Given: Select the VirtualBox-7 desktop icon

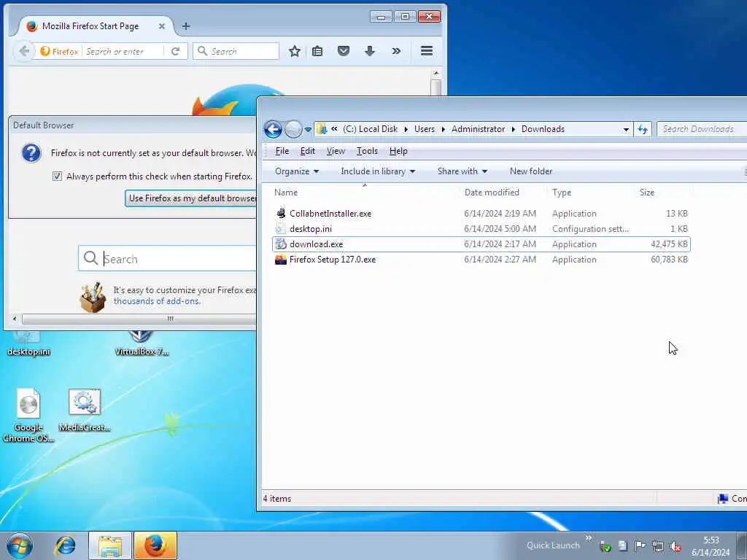Looking at the screenshot, I should pos(142,344).
